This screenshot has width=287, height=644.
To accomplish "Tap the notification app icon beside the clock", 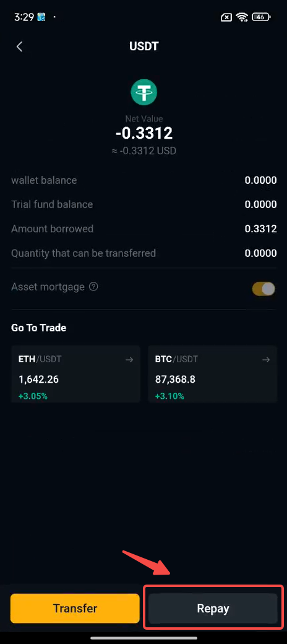I will click(41, 17).
